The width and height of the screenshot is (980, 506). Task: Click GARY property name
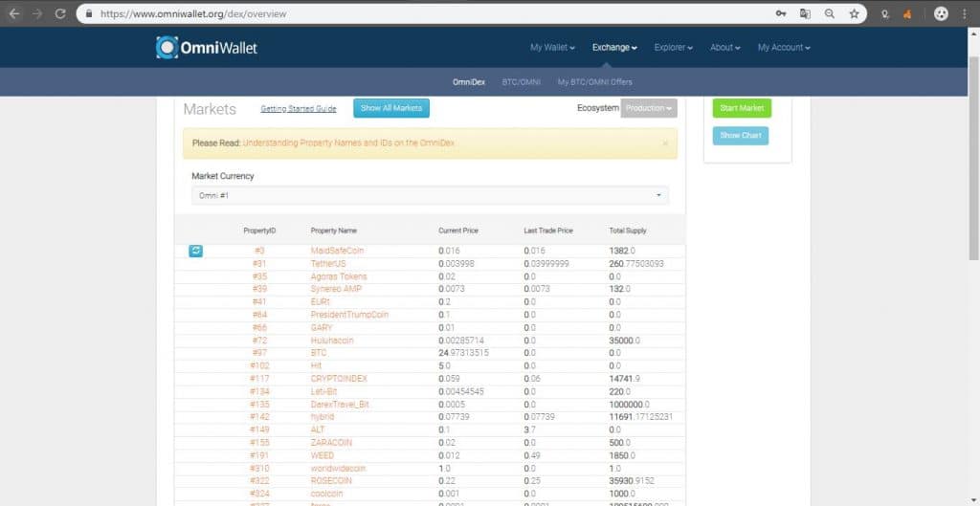point(322,327)
